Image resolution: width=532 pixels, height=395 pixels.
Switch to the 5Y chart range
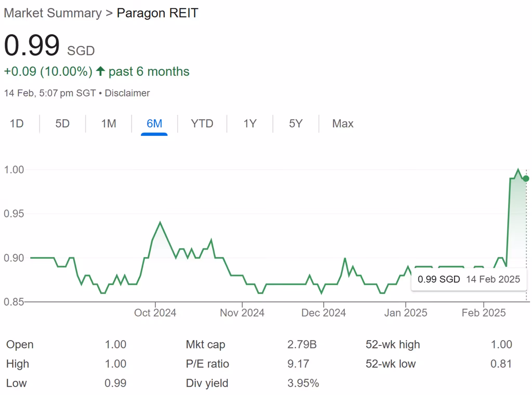pyautogui.click(x=296, y=124)
